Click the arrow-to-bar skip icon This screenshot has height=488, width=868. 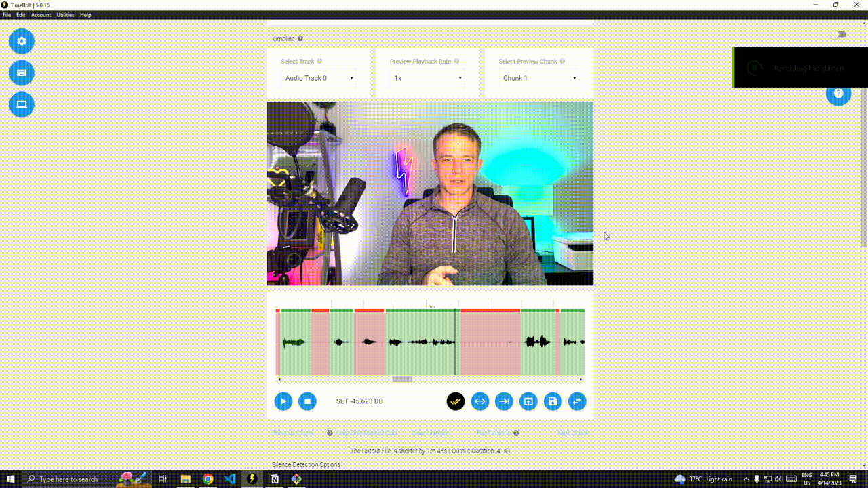(x=504, y=401)
